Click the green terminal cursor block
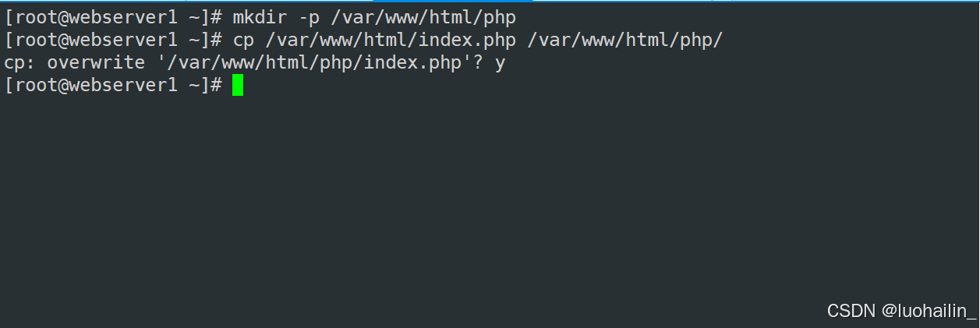The image size is (980, 328). 238,86
